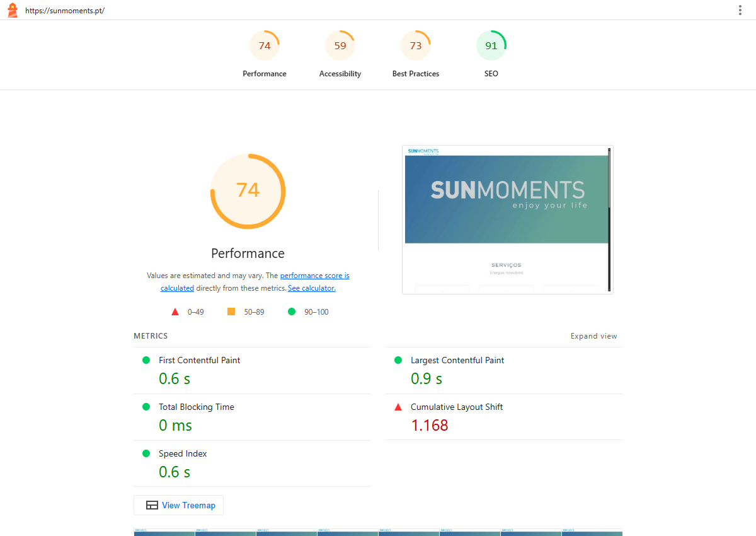Open the three-dot tools menu
This screenshot has width=756, height=536.
point(740,10)
